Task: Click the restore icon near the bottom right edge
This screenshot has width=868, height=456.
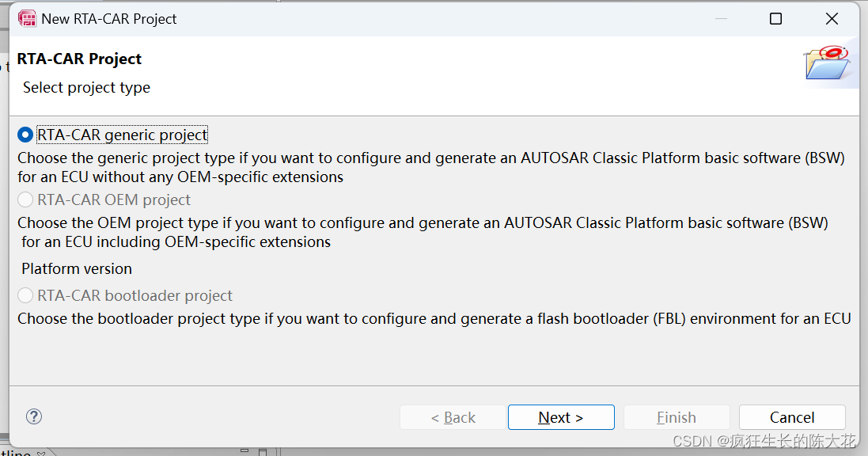Action: pos(263,451)
